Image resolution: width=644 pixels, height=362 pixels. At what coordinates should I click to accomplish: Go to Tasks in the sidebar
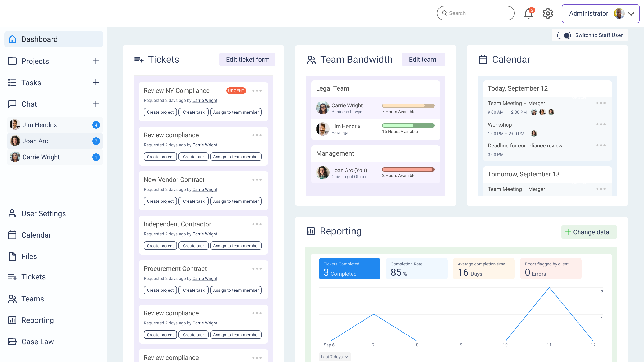point(31,83)
